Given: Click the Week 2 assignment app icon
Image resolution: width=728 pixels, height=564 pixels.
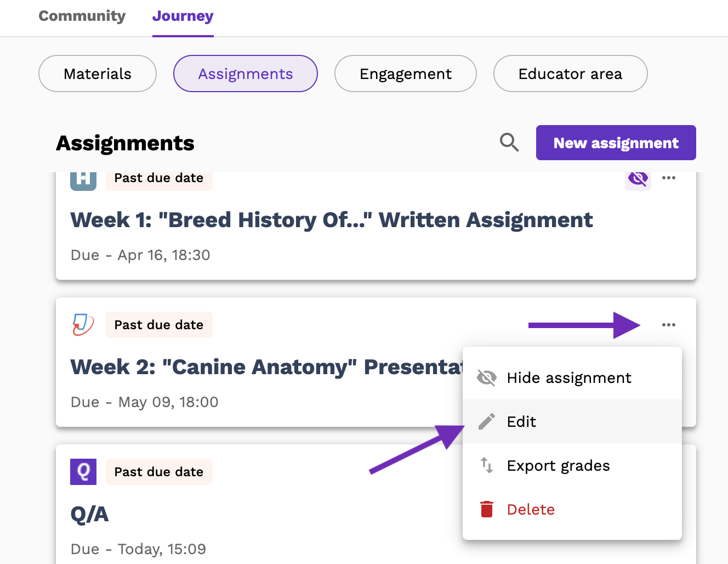Looking at the screenshot, I should coord(83,325).
